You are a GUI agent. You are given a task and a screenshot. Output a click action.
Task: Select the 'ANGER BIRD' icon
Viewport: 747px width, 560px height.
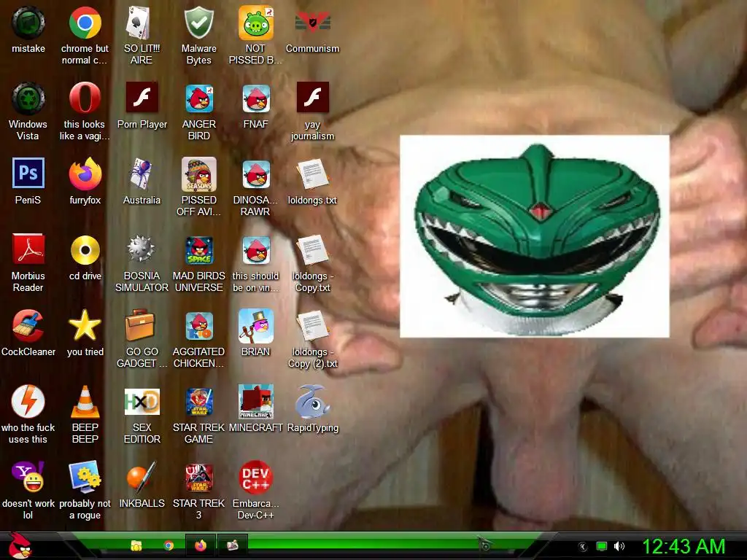(198, 98)
